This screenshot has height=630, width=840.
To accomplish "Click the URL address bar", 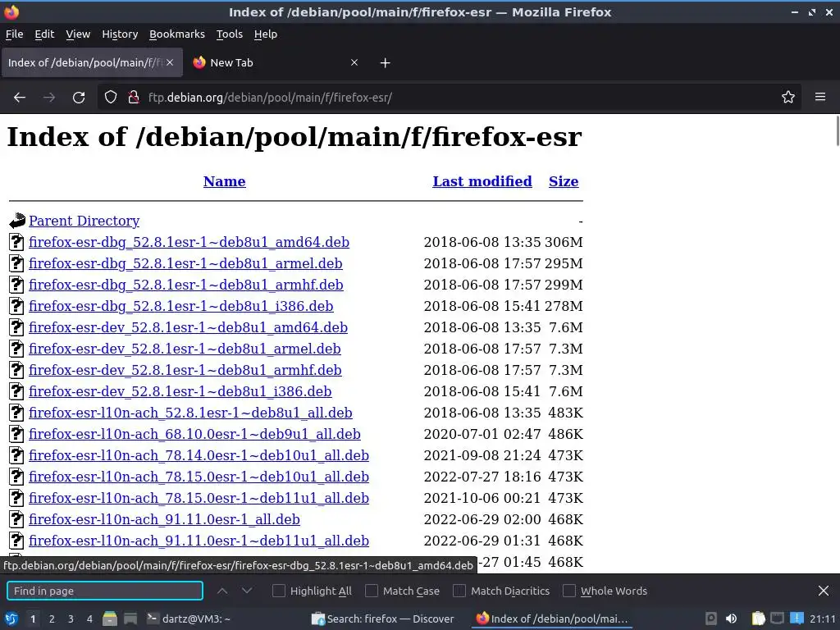I will (450, 97).
